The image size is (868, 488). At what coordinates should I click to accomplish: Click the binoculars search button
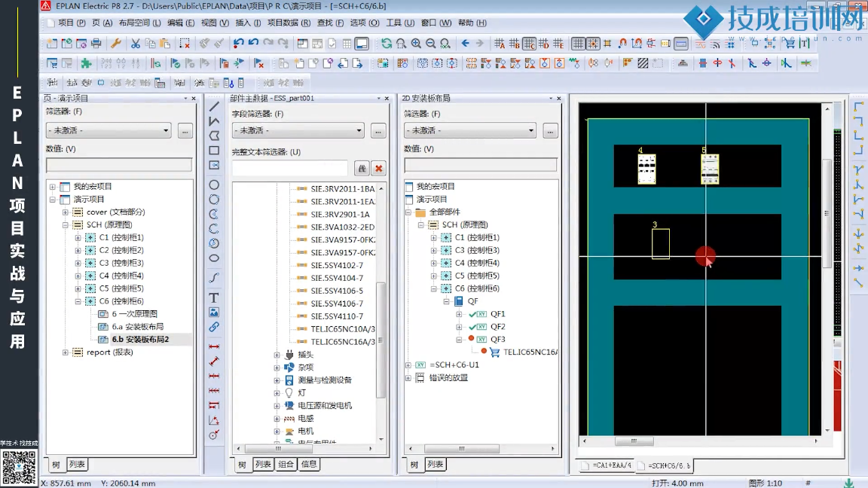coord(362,168)
